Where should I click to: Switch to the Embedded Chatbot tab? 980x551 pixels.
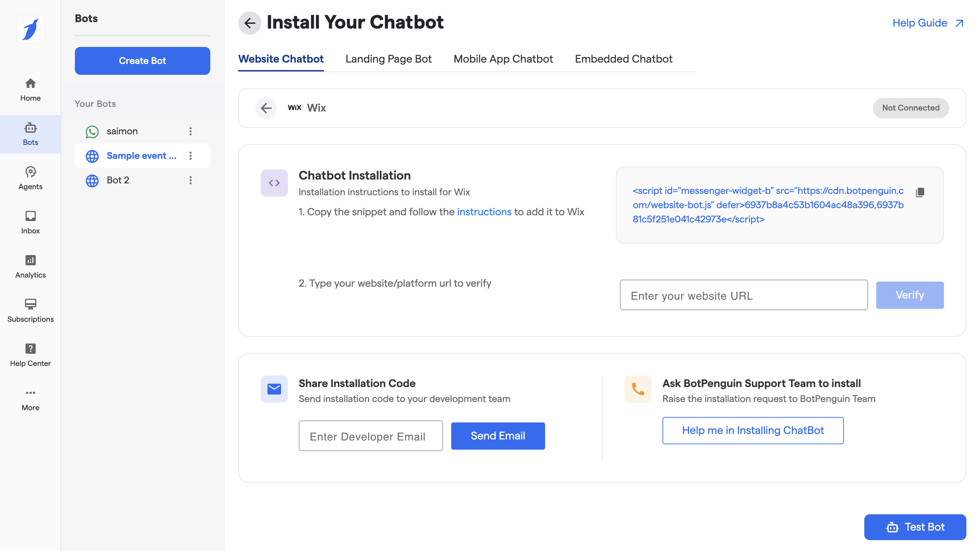[623, 59]
